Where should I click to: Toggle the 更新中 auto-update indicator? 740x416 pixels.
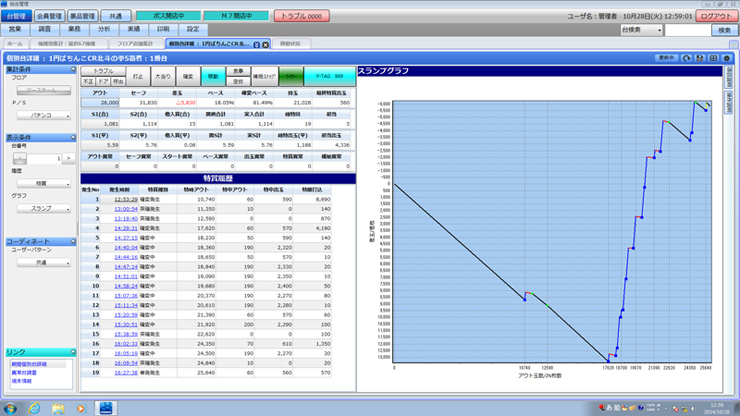666,58
